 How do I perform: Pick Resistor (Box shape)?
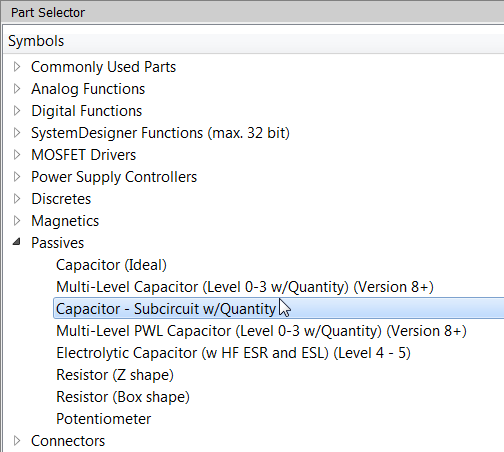tap(123, 397)
